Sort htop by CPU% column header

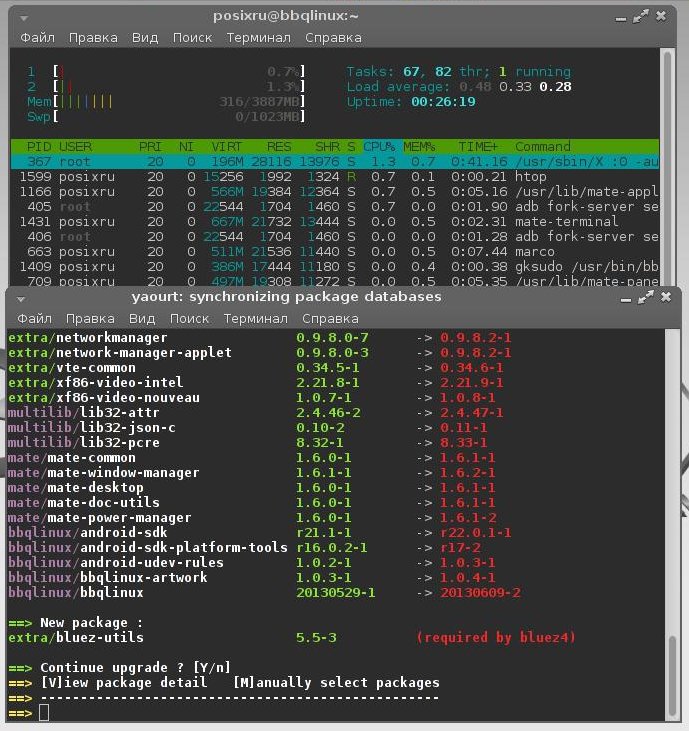[379, 147]
